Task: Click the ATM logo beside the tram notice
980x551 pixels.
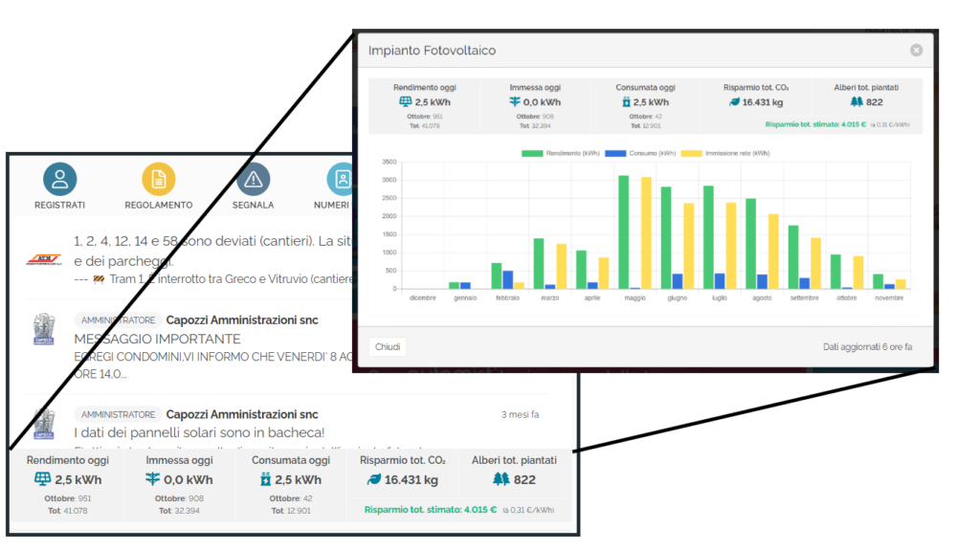Action: click(44, 259)
